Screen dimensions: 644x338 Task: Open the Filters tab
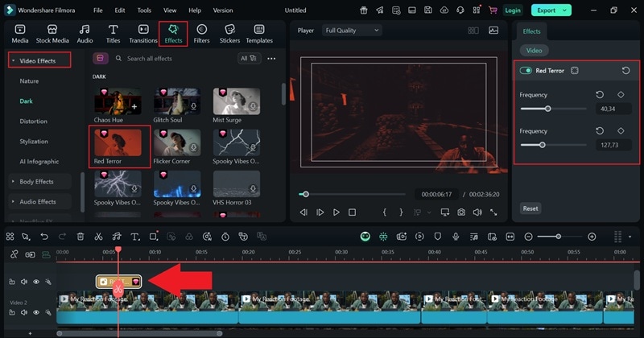(x=201, y=34)
